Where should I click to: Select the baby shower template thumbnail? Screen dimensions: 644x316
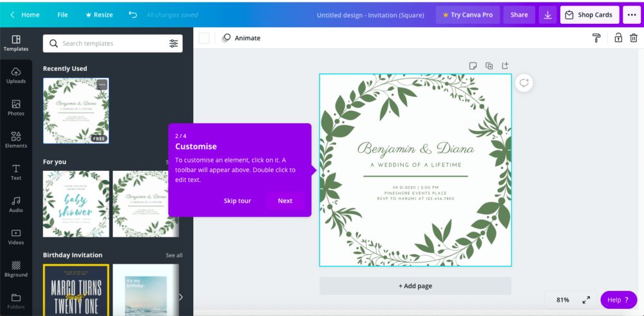tap(76, 204)
